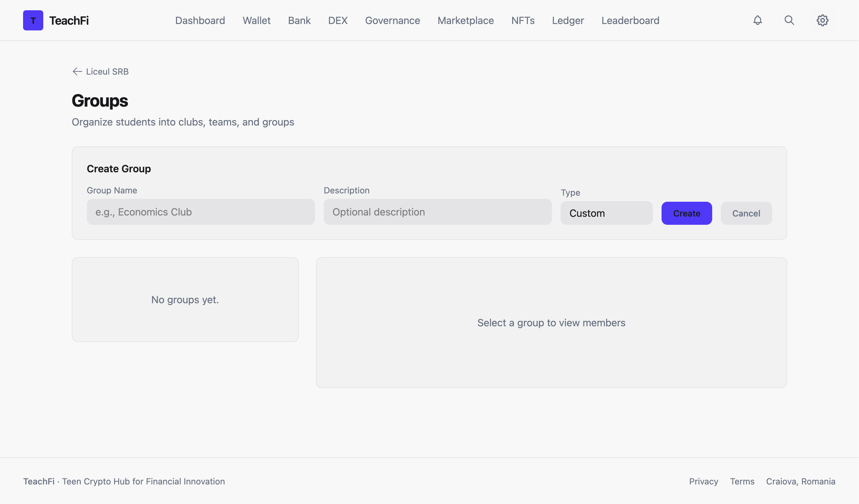Image resolution: width=859 pixels, height=504 pixels.
Task: Open notifications via the bell icon
Action: pyautogui.click(x=757, y=20)
